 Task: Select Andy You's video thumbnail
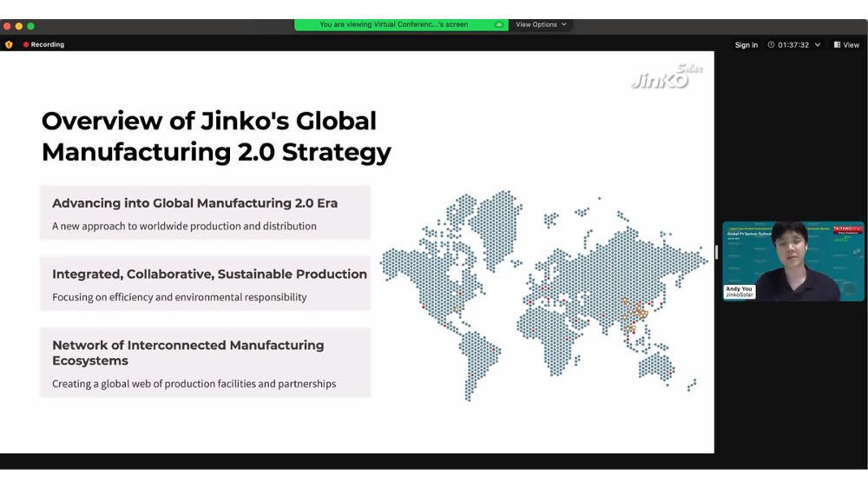point(792,261)
